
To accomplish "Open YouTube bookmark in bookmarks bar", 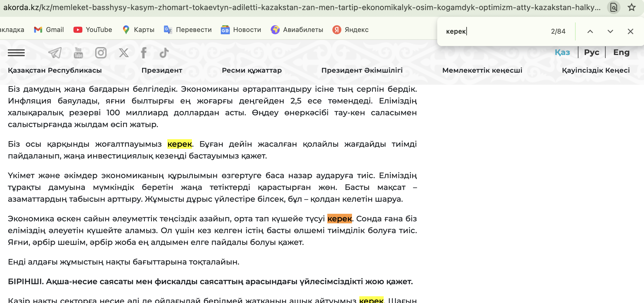I will pyautogui.click(x=93, y=30).
